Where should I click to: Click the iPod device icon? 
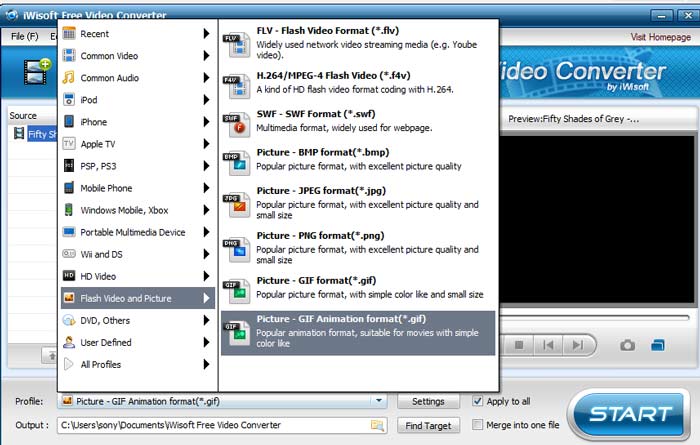coord(69,100)
